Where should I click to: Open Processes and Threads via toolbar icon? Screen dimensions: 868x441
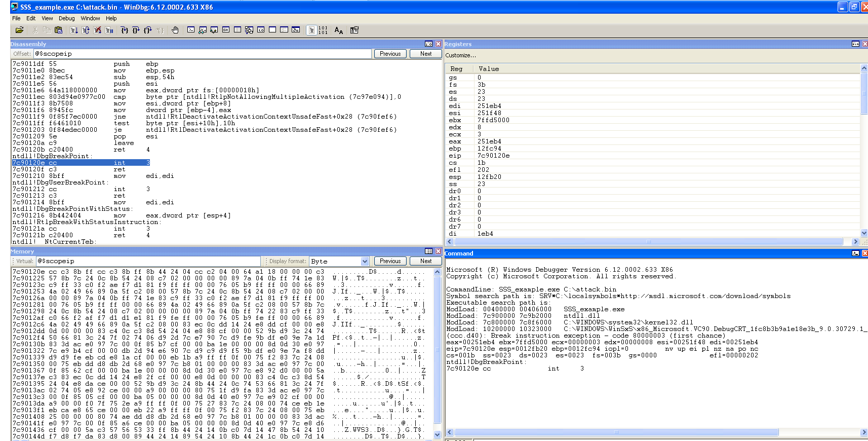point(284,30)
